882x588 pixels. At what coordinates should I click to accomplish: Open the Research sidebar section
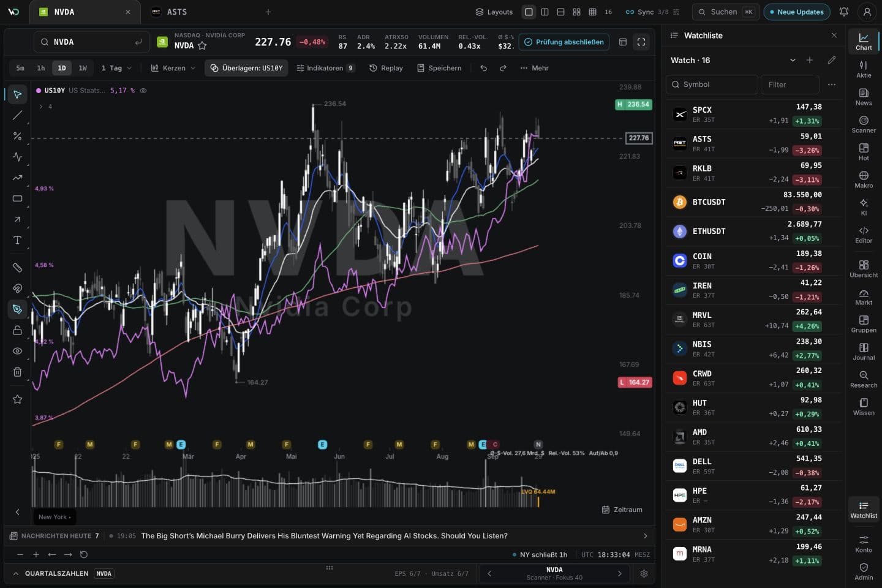click(x=864, y=379)
